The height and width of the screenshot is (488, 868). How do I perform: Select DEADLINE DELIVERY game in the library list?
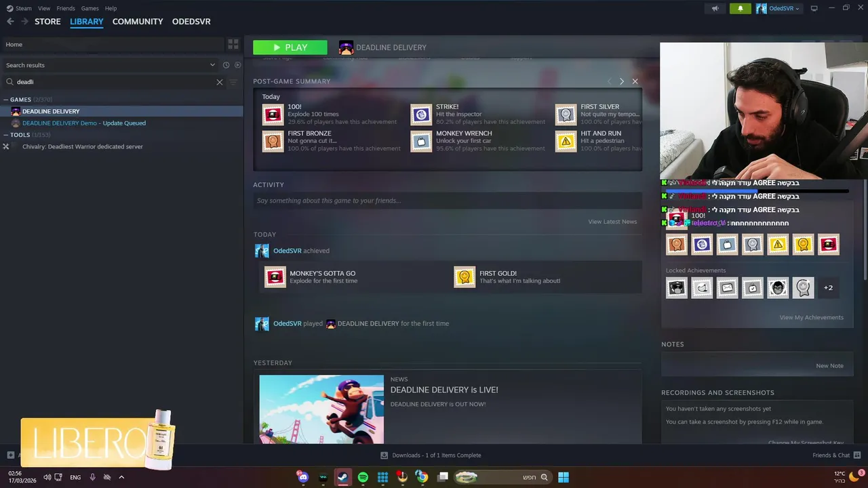click(x=121, y=111)
